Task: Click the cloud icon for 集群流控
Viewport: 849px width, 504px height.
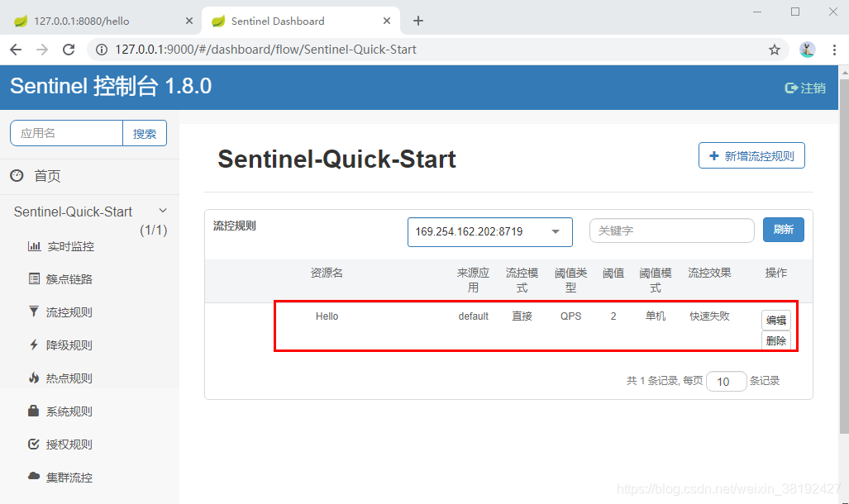Action: click(x=34, y=476)
